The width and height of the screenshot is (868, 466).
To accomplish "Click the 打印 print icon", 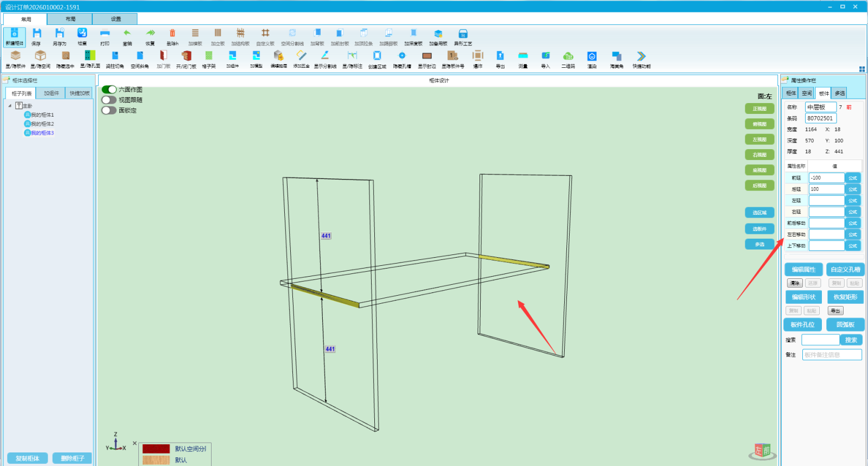I will click(x=105, y=36).
